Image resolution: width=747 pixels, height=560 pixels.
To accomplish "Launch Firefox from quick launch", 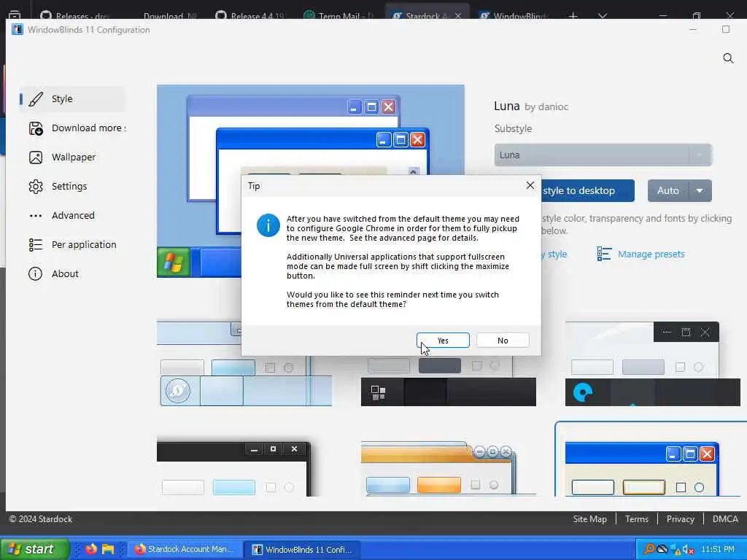I will pyautogui.click(x=91, y=549).
